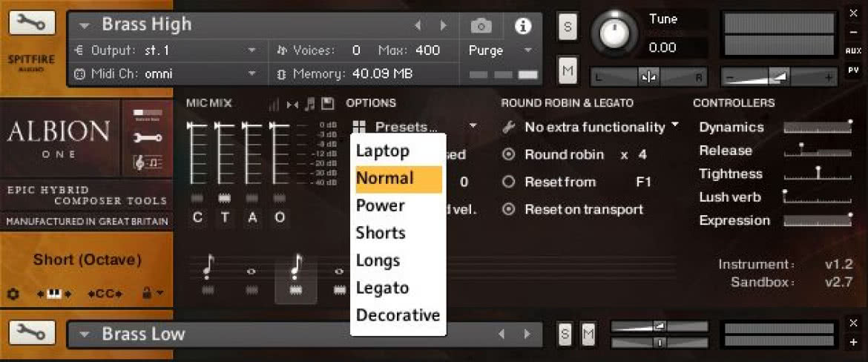Mute the Brass High instrument
This screenshot has height=362, width=868.
click(566, 70)
